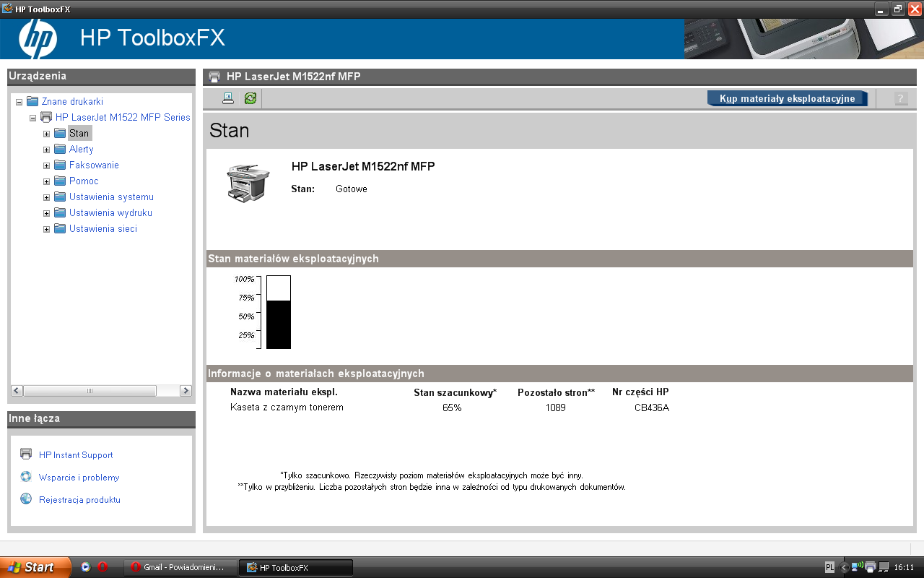The image size is (924, 578).
Task: Expand the Stan tree node
Action: (46, 134)
